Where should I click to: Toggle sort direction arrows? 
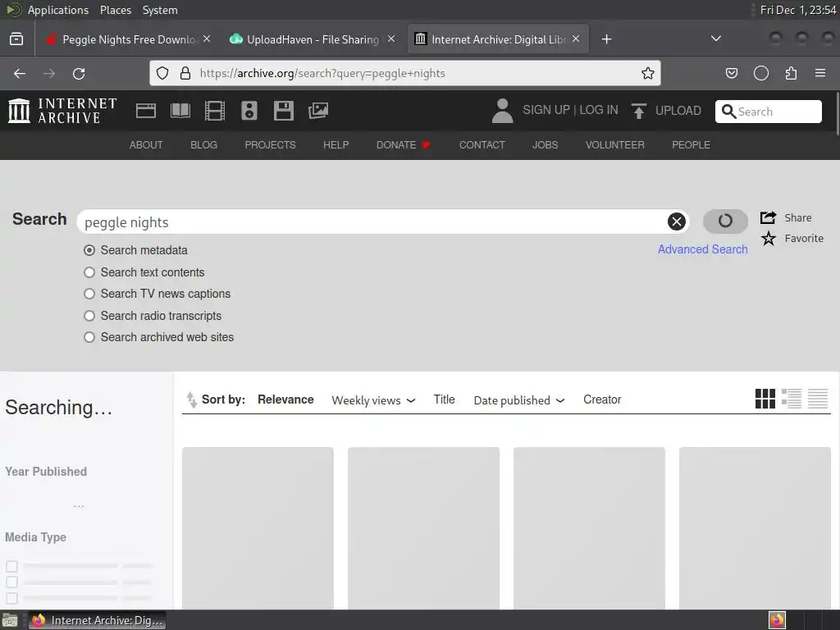pos(191,399)
